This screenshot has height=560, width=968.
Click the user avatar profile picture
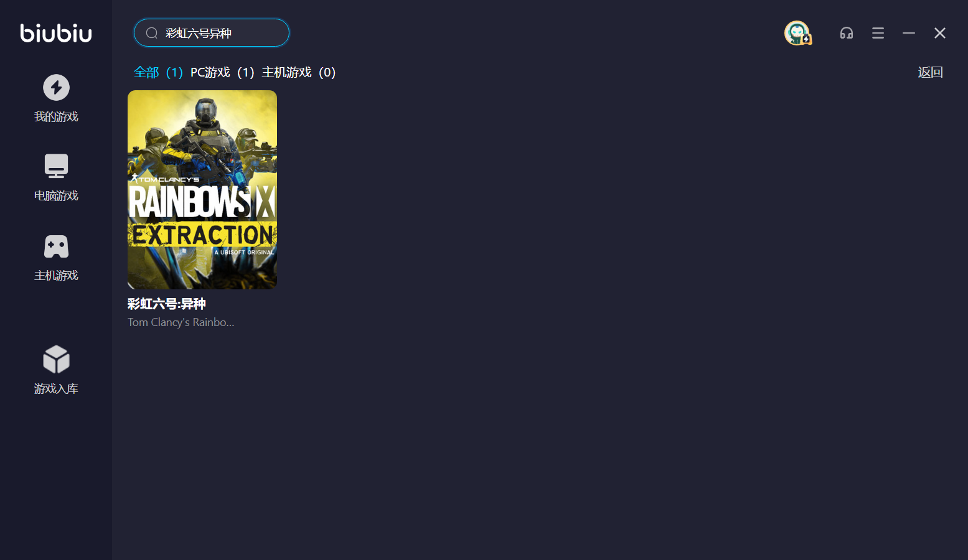[x=796, y=32]
